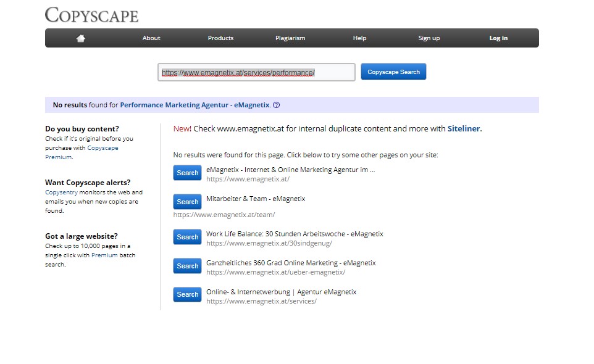
Task: Click the 'No results' bold text
Action: pyautogui.click(x=70, y=105)
